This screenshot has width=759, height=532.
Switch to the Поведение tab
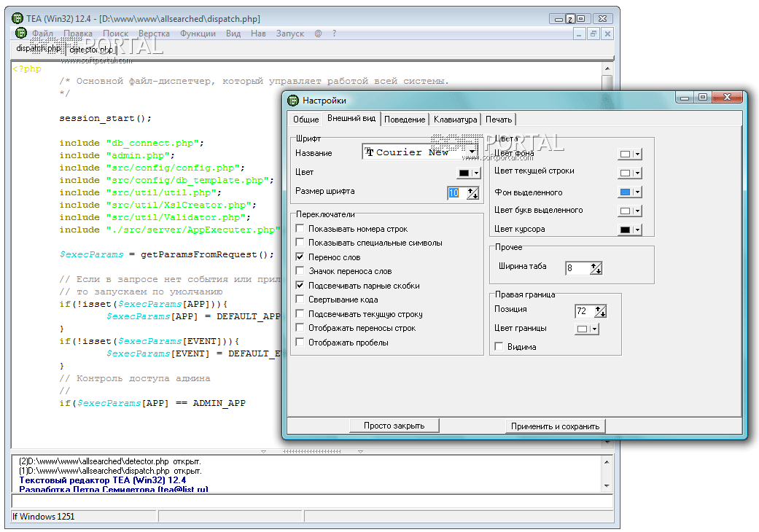pyautogui.click(x=405, y=120)
